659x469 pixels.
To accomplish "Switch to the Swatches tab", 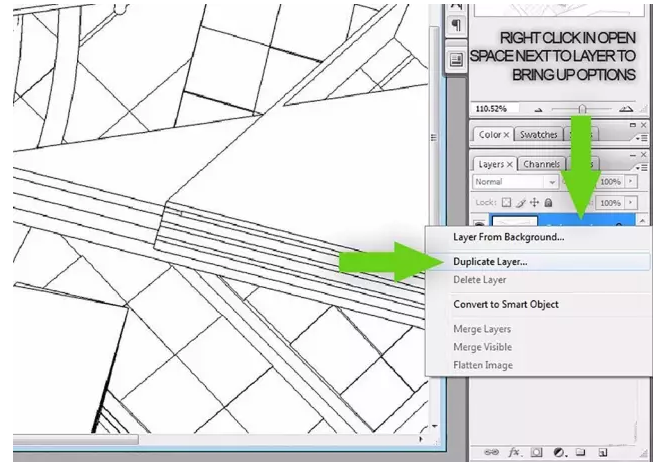I will (538, 135).
